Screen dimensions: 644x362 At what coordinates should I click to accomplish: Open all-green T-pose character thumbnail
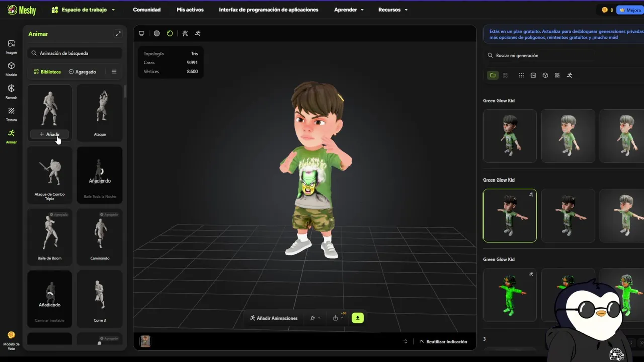pos(510,295)
